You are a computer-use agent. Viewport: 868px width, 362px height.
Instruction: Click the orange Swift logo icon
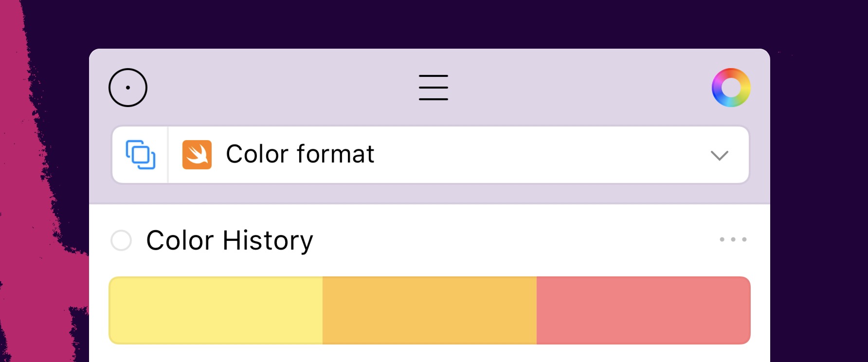[x=197, y=155]
